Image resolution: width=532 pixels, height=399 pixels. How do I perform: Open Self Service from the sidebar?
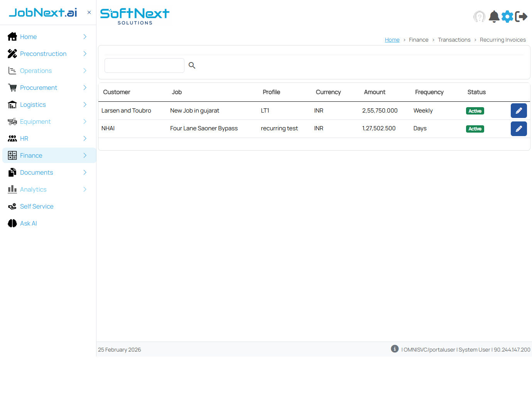(36, 206)
